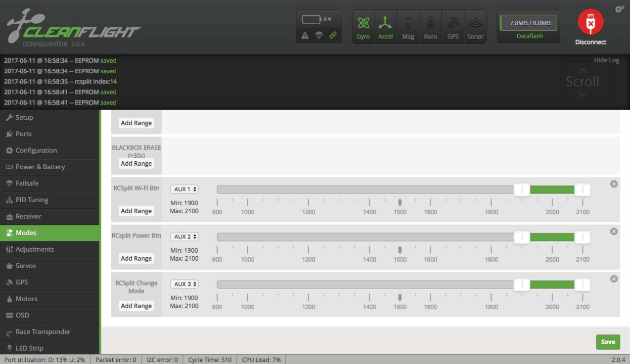Save the modes configuration
Viewport: 630px width, 364px height.
(608, 342)
